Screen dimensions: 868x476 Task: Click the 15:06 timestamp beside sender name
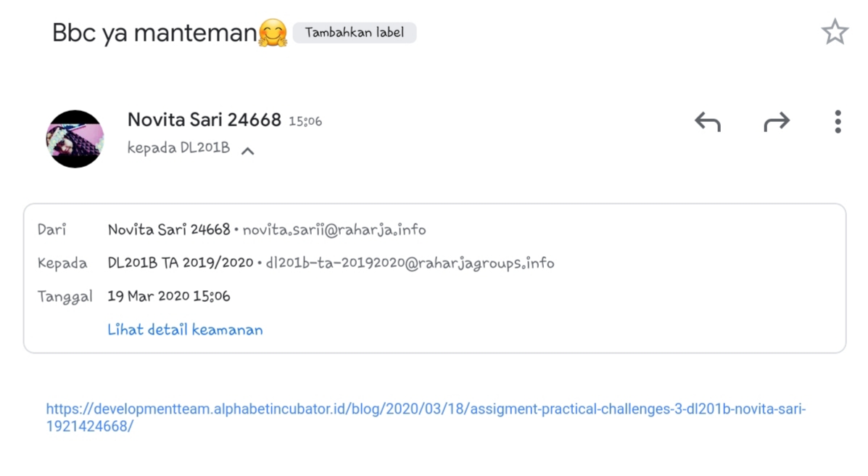point(305,122)
